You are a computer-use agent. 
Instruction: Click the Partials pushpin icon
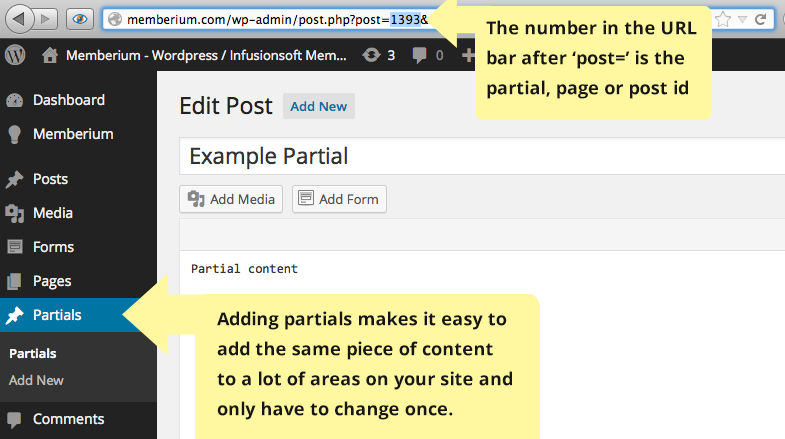[x=15, y=315]
